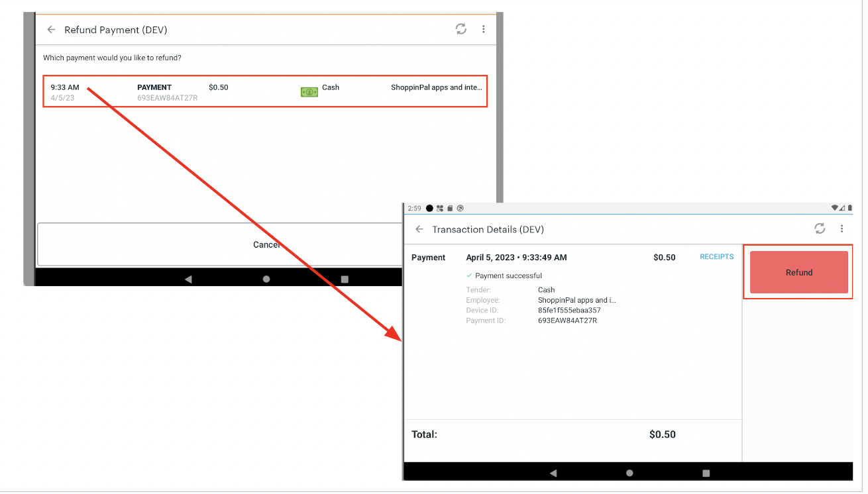Click the green Payment successful checkmark

[x=469, y=275]
